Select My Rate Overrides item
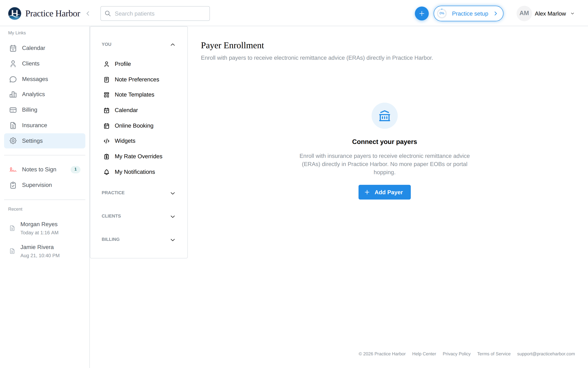 click(138, 156)
